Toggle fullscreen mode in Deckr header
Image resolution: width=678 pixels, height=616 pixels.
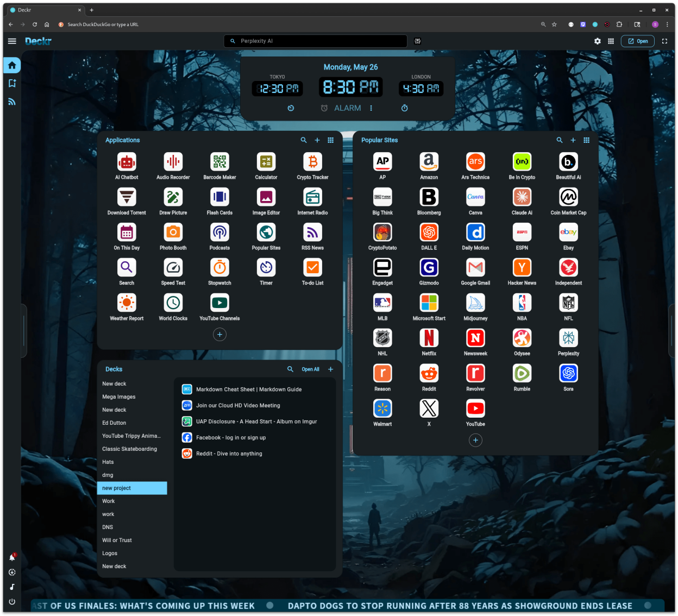click(x=664, y=41)
